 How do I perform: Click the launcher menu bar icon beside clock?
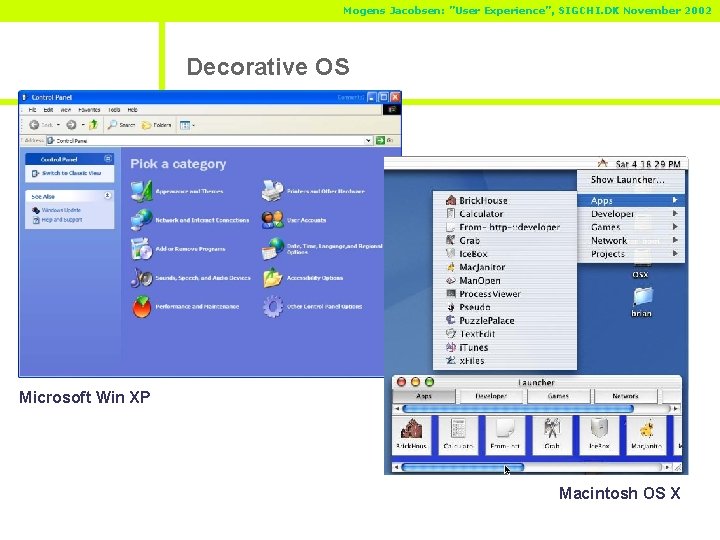pos(602,163)
